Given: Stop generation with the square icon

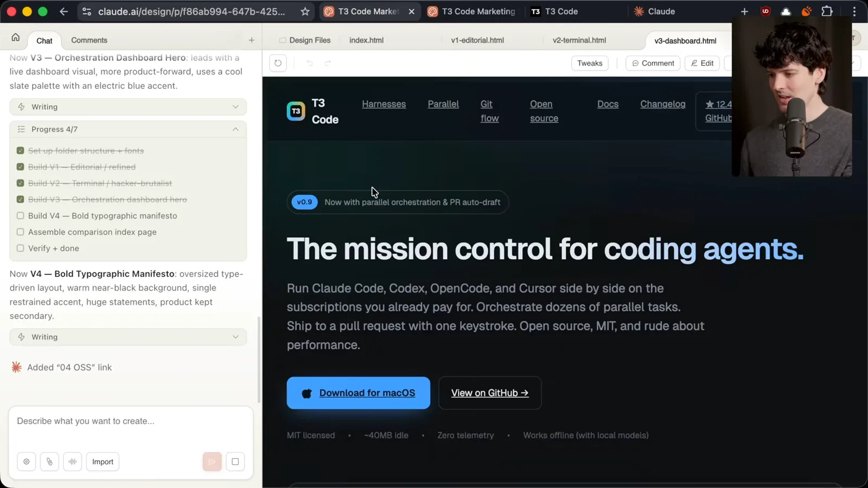Looking at the screenshot, I should [235, 461].
